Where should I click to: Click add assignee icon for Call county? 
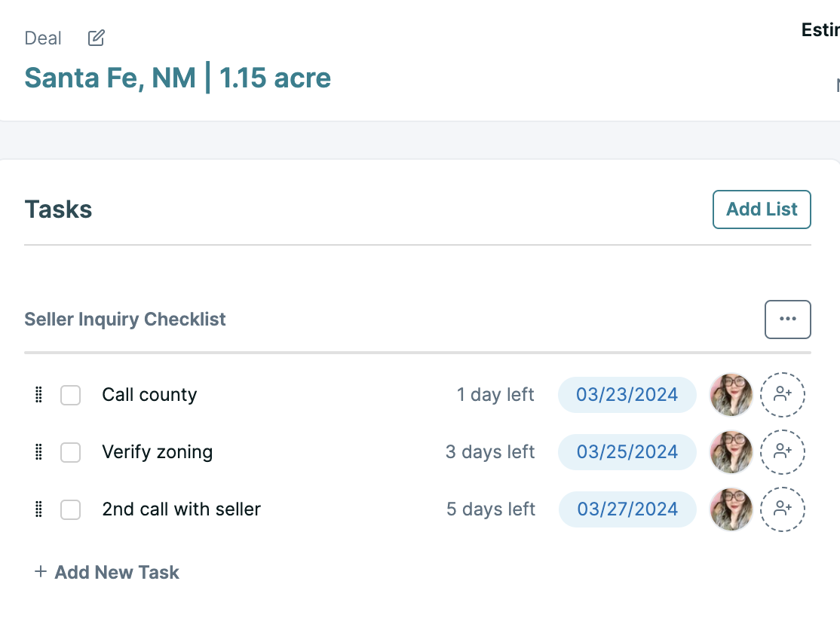(x=782, y=395)
